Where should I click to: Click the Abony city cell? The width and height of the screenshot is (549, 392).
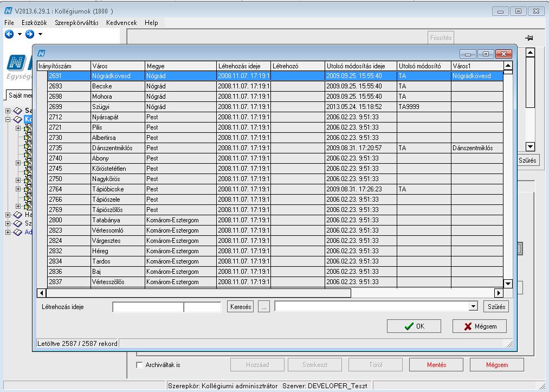pyautogui.click(x=118, y=158)
